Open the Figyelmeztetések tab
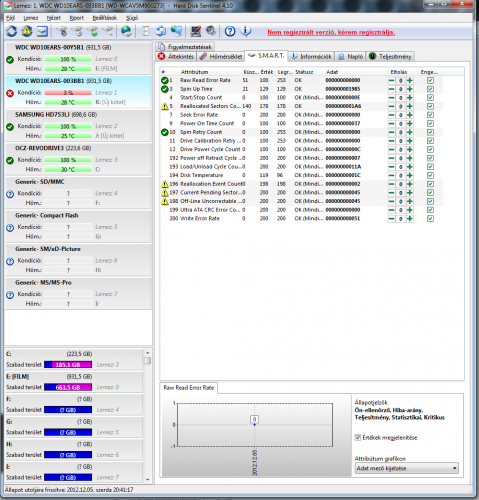The image size is (479, 500). click(185, 47)
